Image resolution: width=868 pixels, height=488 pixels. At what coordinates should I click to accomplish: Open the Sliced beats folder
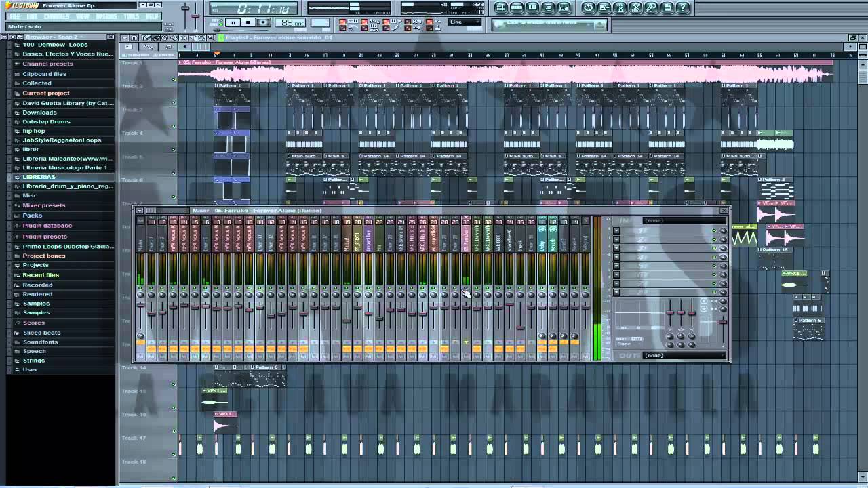point(41,333)
